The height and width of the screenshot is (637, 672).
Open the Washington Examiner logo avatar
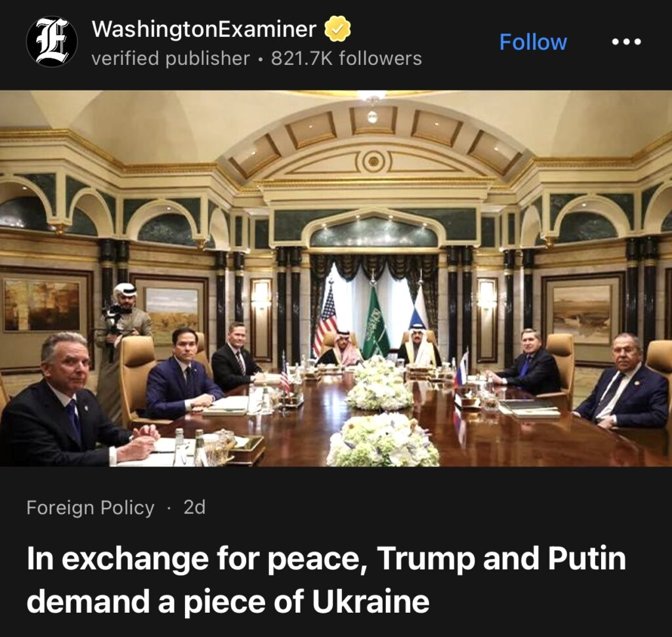52,41
